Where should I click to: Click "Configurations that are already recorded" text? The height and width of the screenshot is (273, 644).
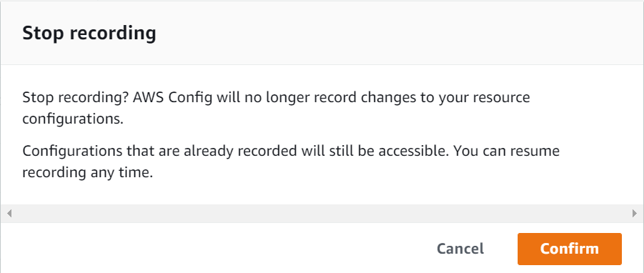point(159,151)
